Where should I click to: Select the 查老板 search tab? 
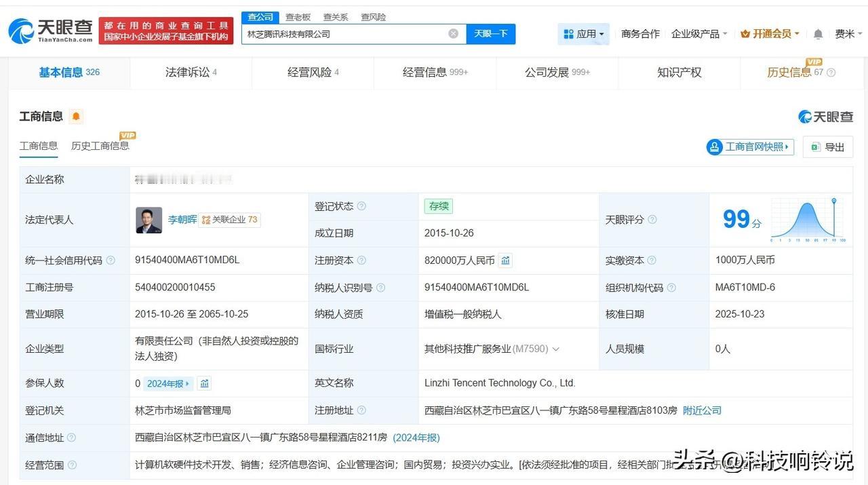click(x=298, y=17)
